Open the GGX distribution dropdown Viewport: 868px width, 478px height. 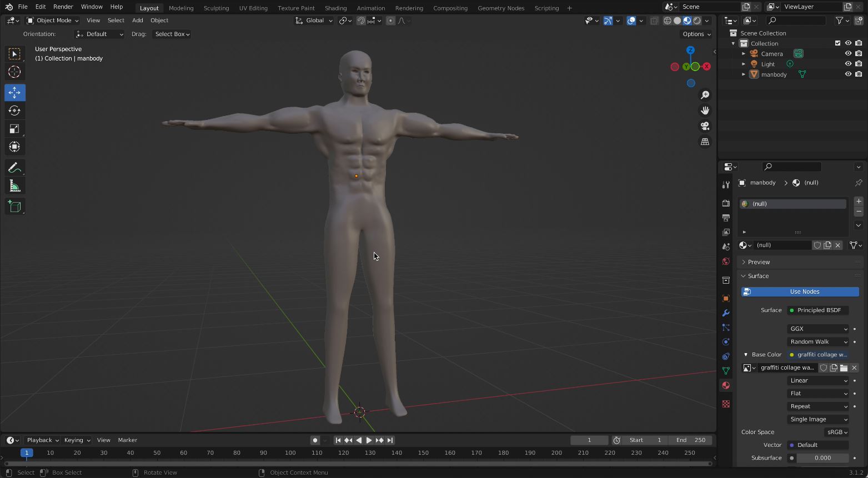[818, 329]
